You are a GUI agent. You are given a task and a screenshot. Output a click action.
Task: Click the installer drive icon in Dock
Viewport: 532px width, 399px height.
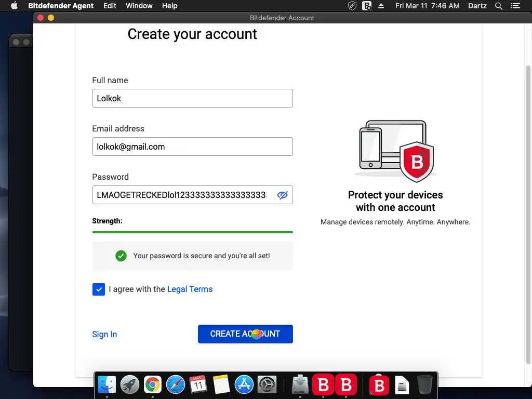300,384
